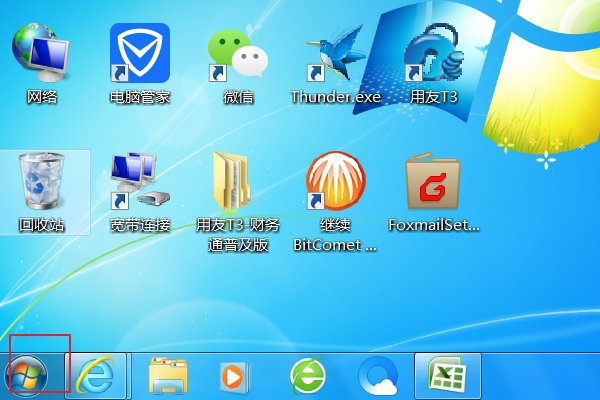This screenshot has width=600, height=400.
Task: Open Windows Media Player from taskbar
Action: coord(234,376)
